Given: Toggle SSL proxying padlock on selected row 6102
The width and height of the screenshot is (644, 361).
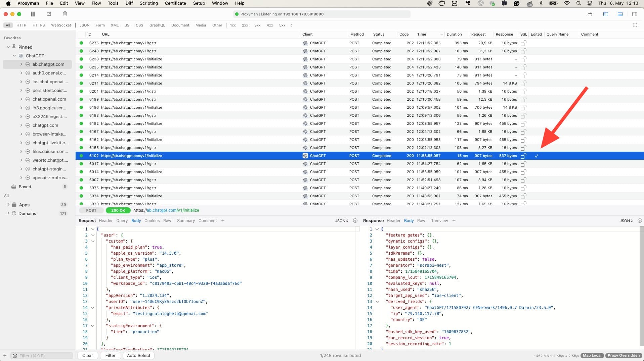Looking at the screenshot, I should (x=523, y=156).
